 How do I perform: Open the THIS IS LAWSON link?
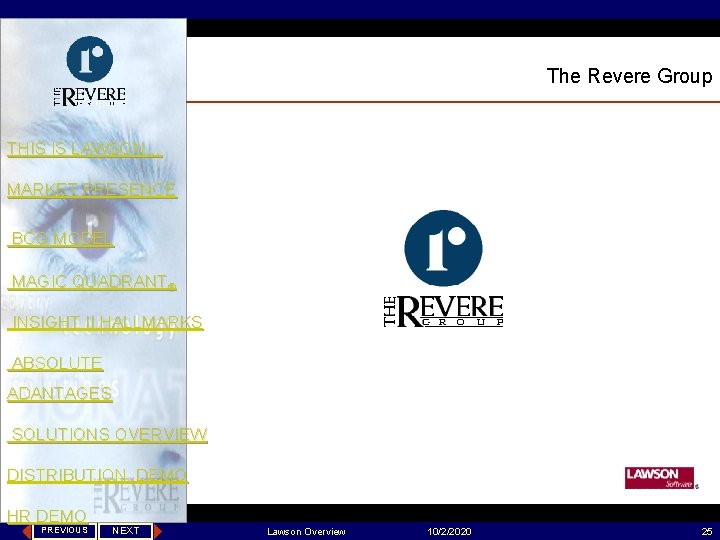click(84, 149)
